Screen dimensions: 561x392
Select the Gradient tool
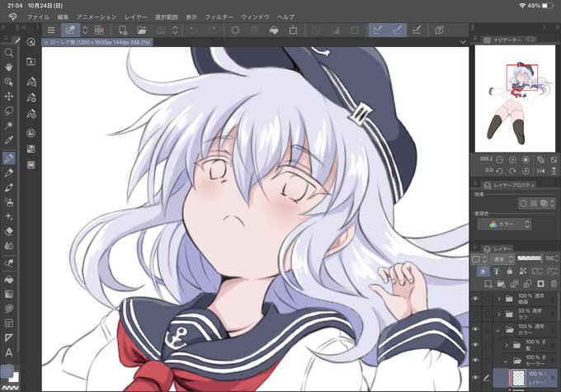click(9, 294)
